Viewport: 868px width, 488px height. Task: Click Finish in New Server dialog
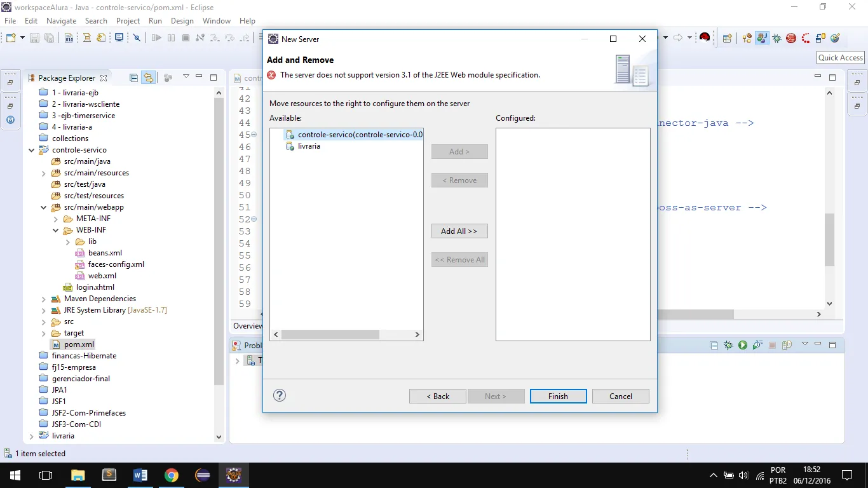pyautogui.click(x=558, y=396)
